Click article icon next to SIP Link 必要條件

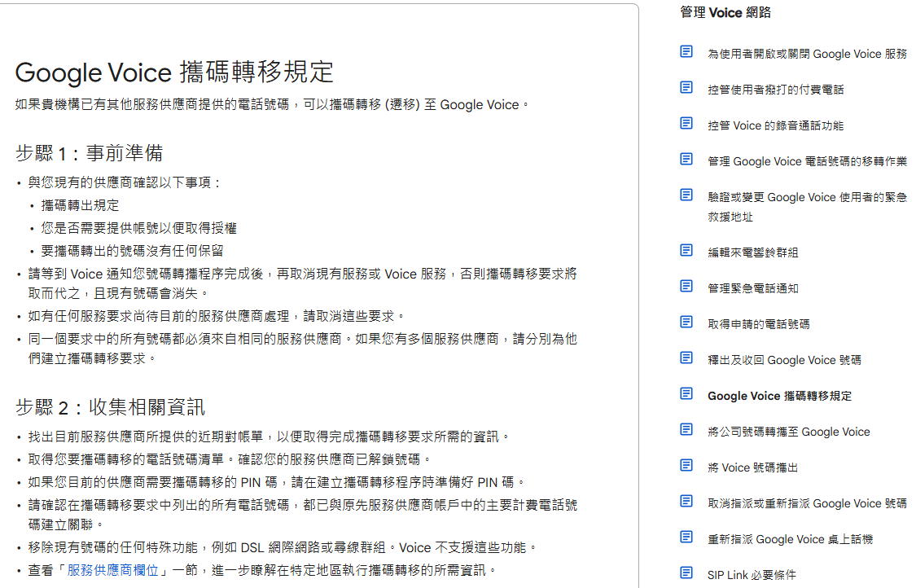(685, 573)
